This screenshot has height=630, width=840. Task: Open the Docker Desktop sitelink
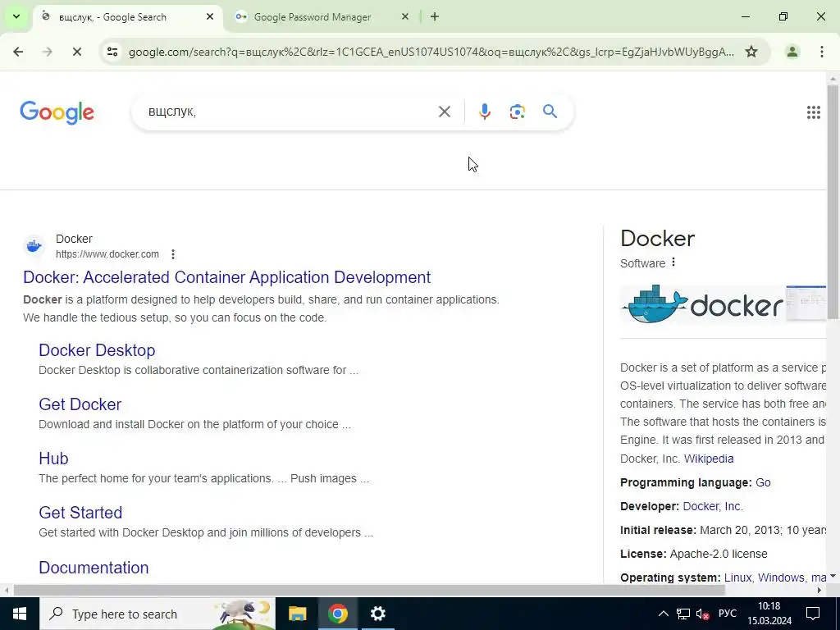tap(97, 349)
